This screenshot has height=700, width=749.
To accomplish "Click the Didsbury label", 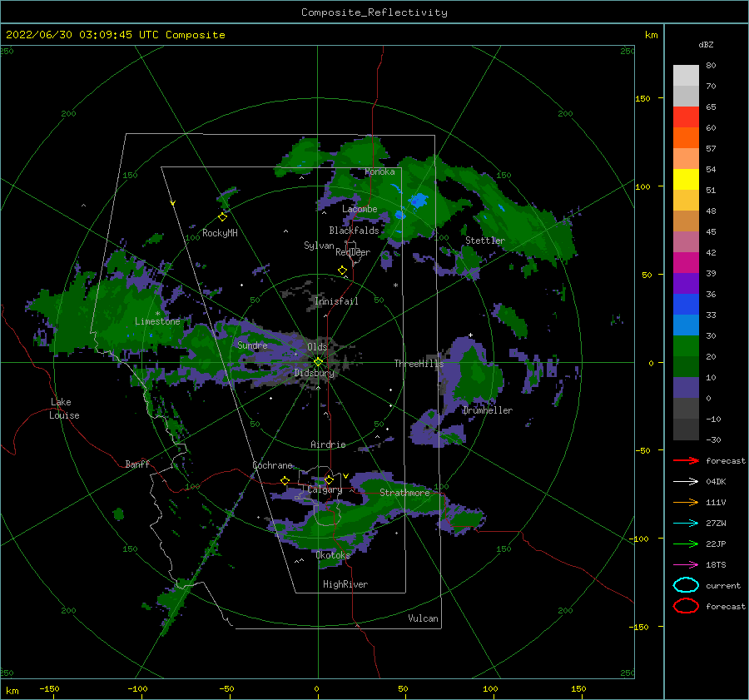I will pos(315,373).
